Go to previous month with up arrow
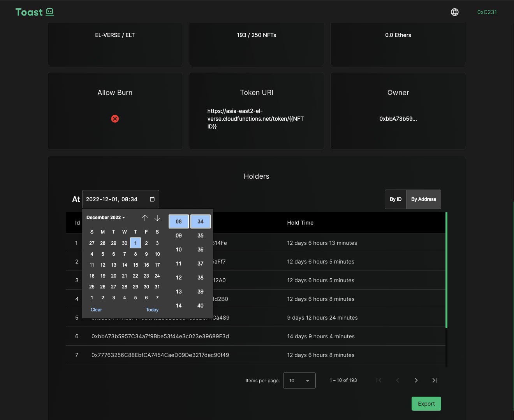Screen dimensions: 514x420 (x=145, y=218)
